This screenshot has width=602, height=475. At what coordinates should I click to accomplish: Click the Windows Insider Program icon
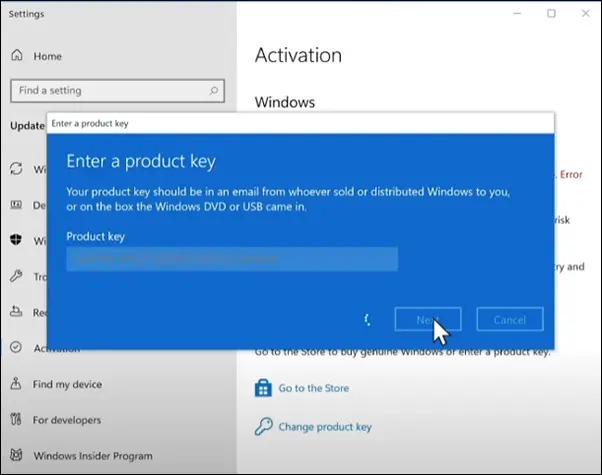pos(16,455)
